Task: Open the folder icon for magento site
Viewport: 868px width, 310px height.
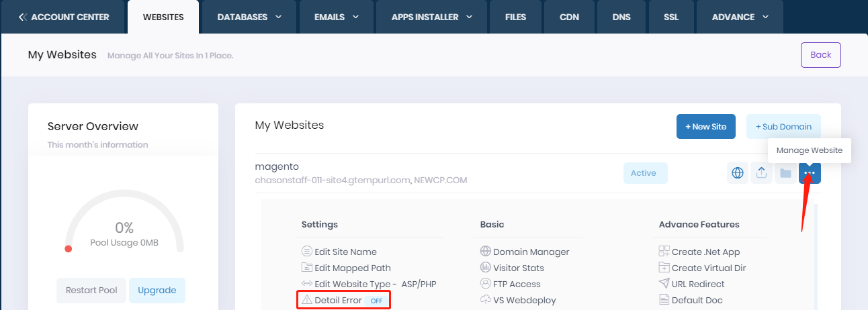Action: (x=785, y=173)
